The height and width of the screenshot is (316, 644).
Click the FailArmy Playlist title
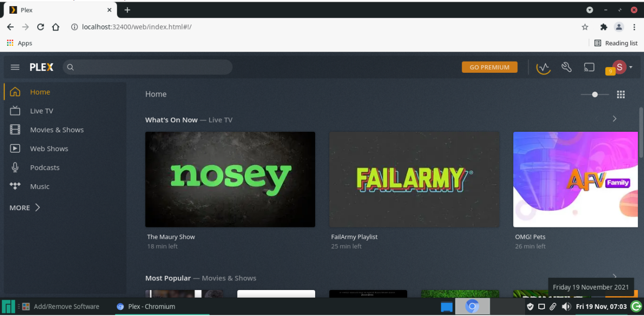(354, 237)
